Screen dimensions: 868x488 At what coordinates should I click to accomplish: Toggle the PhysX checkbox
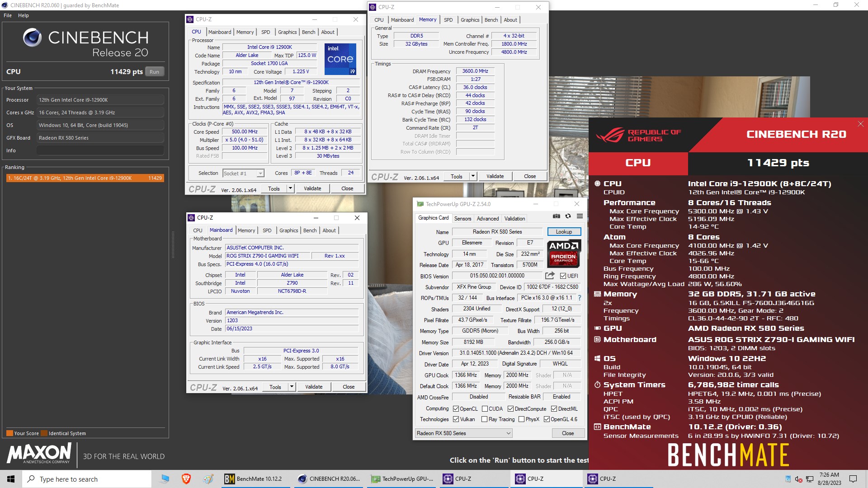(x=521, y=419)
